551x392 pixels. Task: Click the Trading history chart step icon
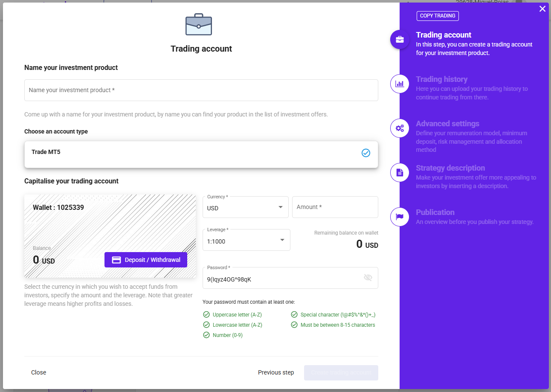(400, 84)
